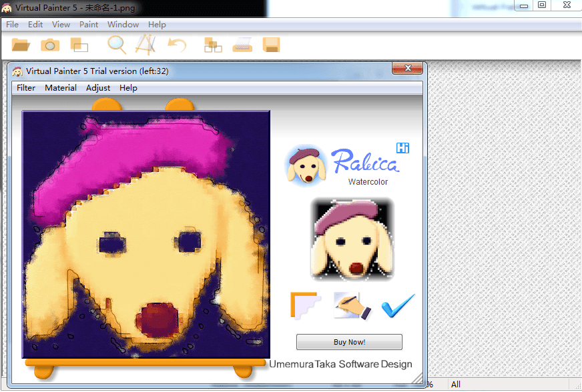Open the Material menu
This screenshot has width=582, height=392.
pos(60,87)
